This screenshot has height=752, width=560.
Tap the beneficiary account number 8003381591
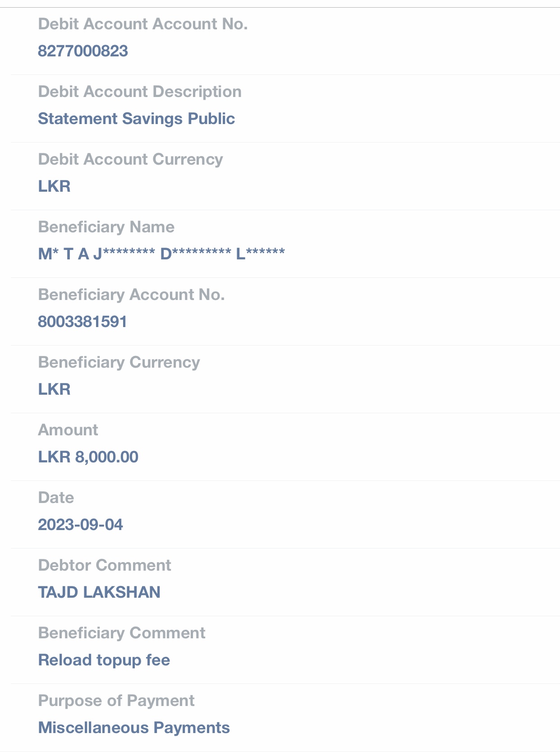pyautogui.click(x=83, y=322)
